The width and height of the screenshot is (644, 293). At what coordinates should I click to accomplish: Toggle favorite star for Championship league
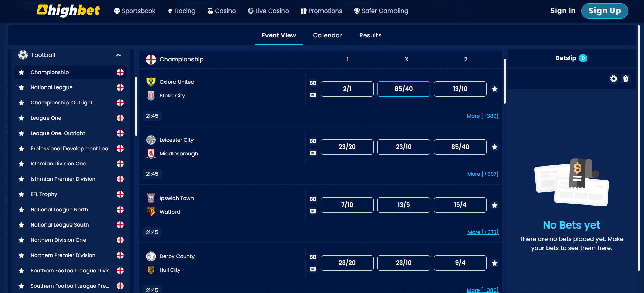[21, 72]
